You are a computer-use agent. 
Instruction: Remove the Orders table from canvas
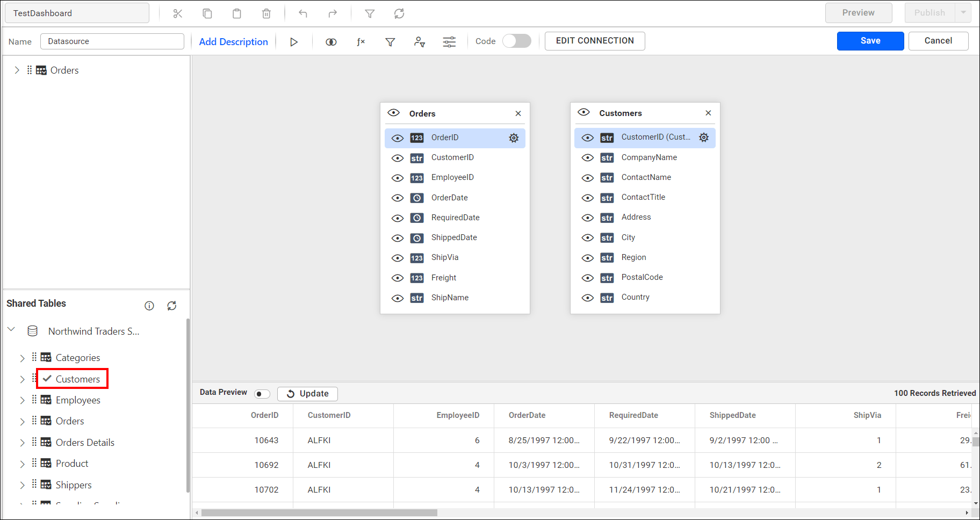tap(518, 113)
